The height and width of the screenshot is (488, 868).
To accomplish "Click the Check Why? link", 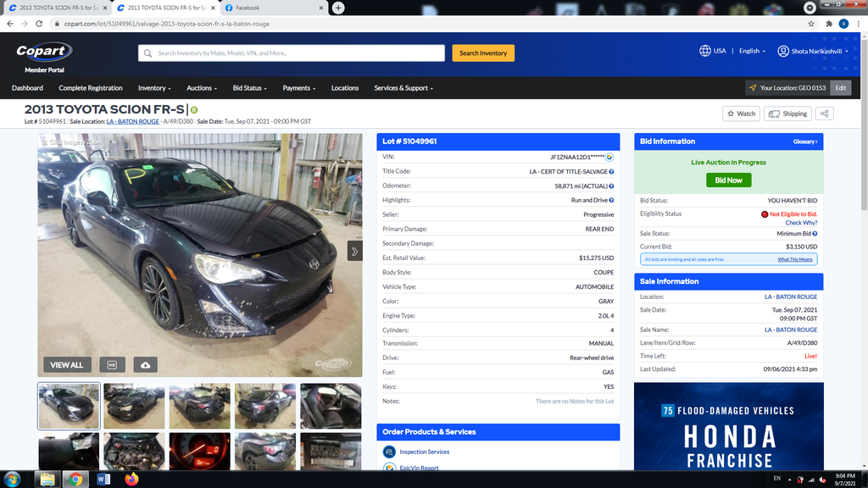I will (801, 223).
